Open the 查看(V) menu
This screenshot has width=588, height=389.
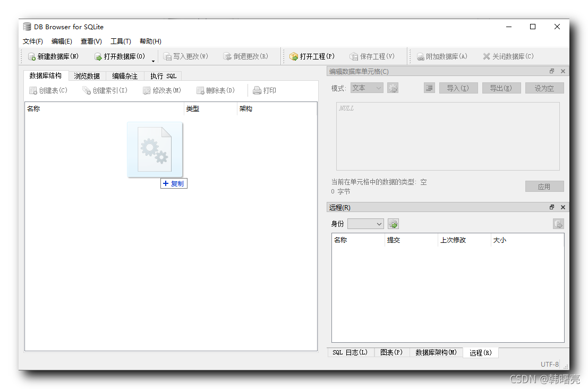click(x=91, y=41)
